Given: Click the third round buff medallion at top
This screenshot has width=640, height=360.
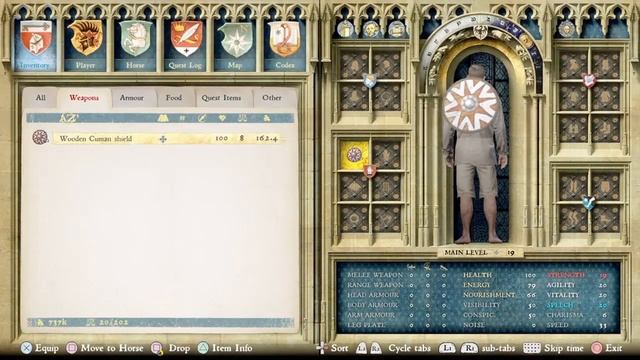Looking at the screenshot, I should (396, 29).
